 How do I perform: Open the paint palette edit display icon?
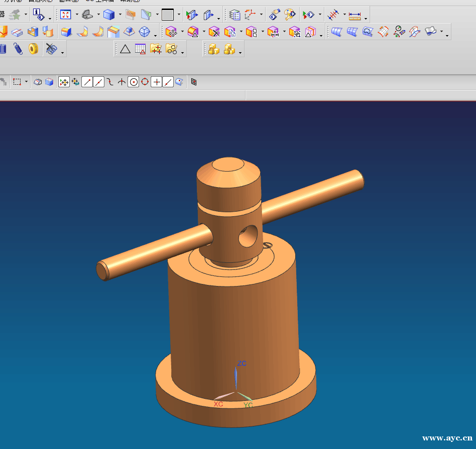point(290,15)
